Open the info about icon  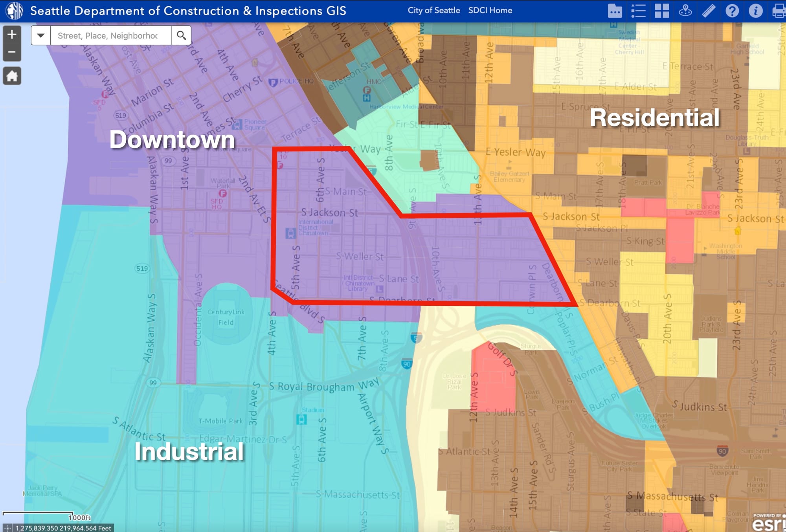click(755, 11)
